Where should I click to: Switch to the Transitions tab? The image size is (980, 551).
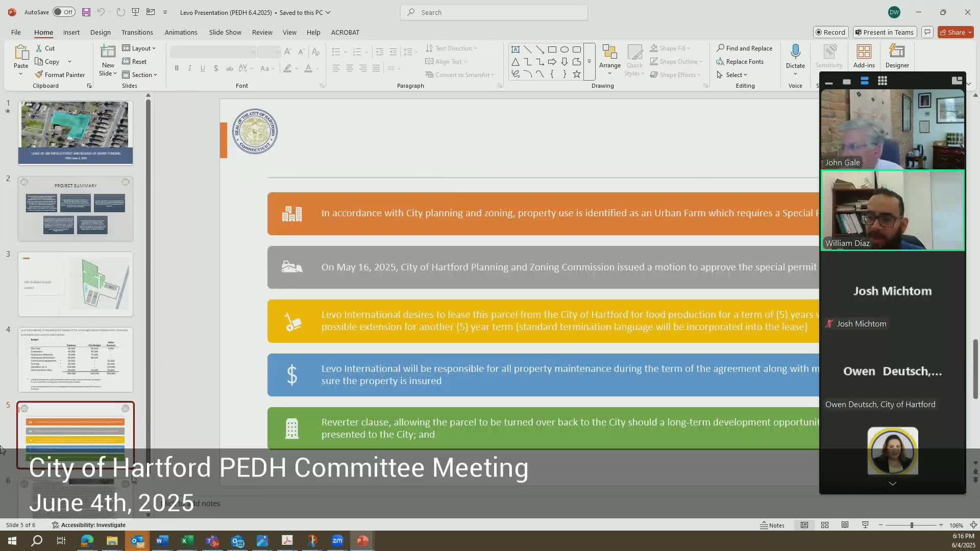137,32
